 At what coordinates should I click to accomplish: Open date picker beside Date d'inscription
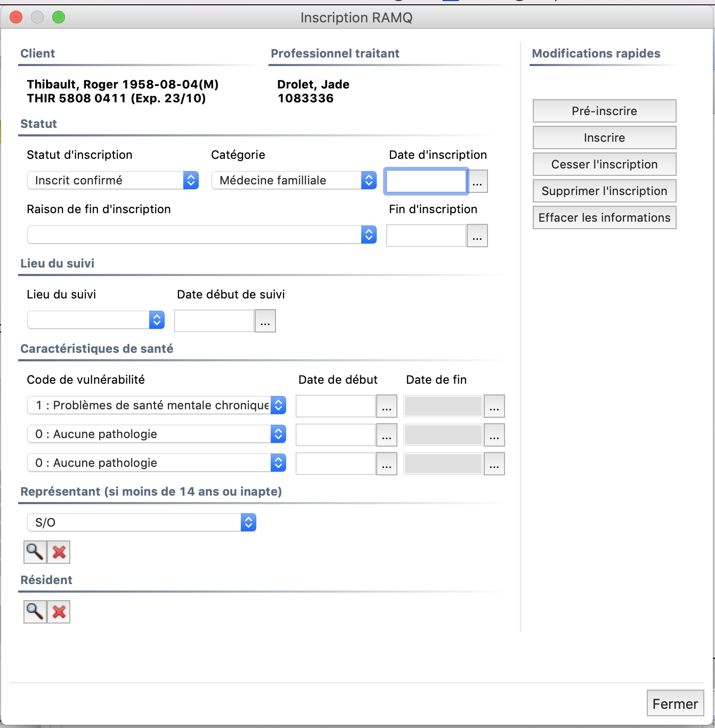pyautogui.click(x=477, y=181)
